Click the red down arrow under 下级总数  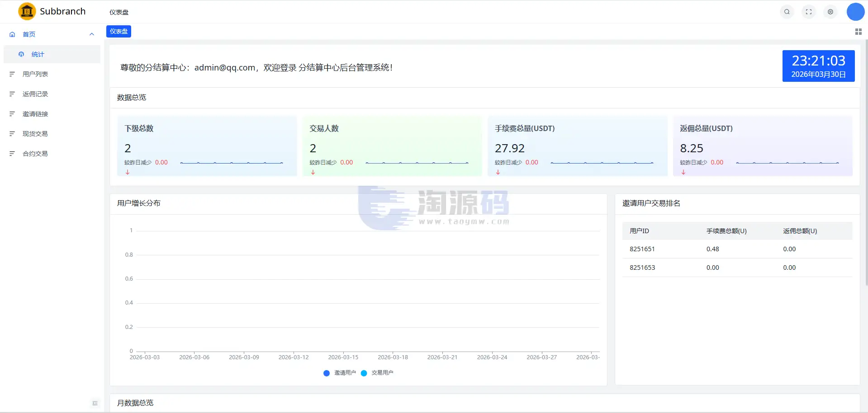click(128, 172)
